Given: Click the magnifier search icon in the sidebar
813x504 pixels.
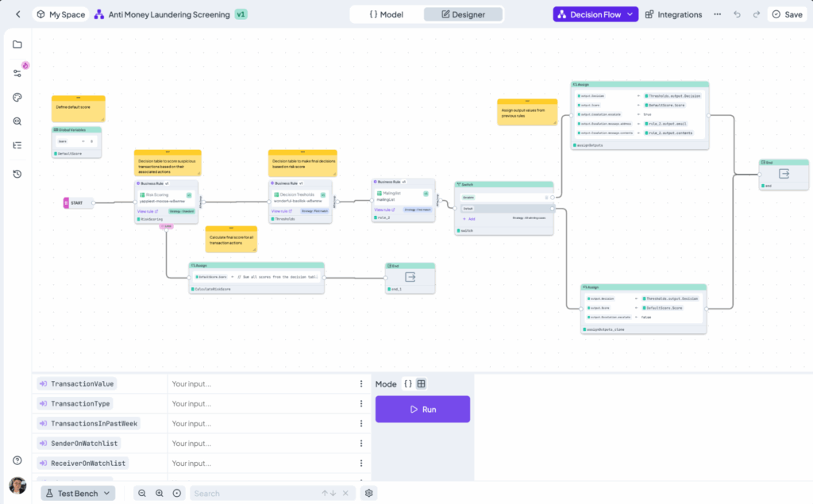Looking at the screenshot, I should coord(17,121).
